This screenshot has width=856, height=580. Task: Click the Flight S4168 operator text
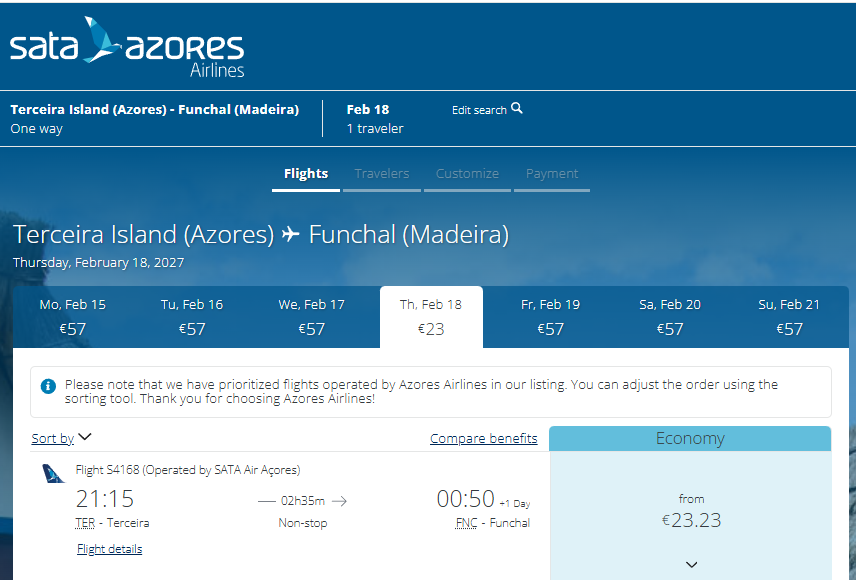pyautogui.click(x=188, y=470)
